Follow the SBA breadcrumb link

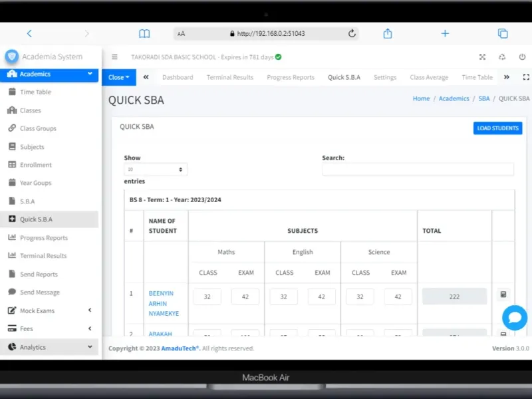pos(484,98)
